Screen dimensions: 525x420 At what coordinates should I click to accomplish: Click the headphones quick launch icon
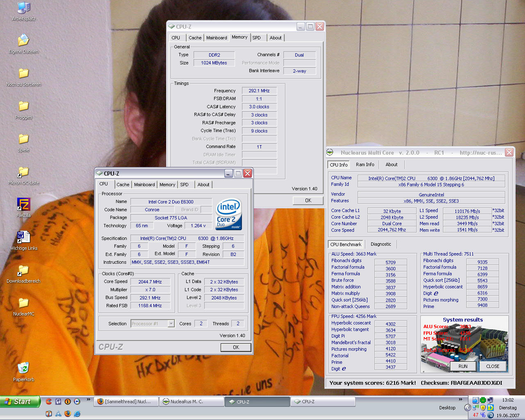coord(58,402)
